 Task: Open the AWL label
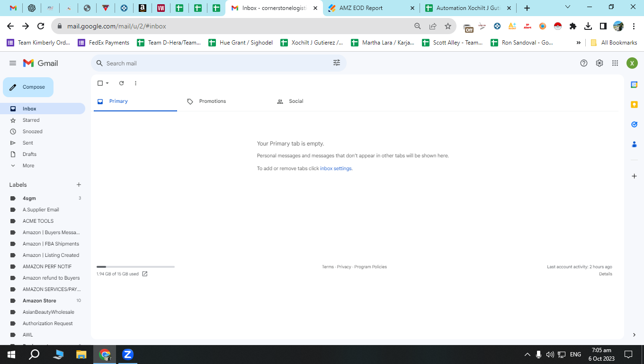pyautogui.click(x=43, y=335)
